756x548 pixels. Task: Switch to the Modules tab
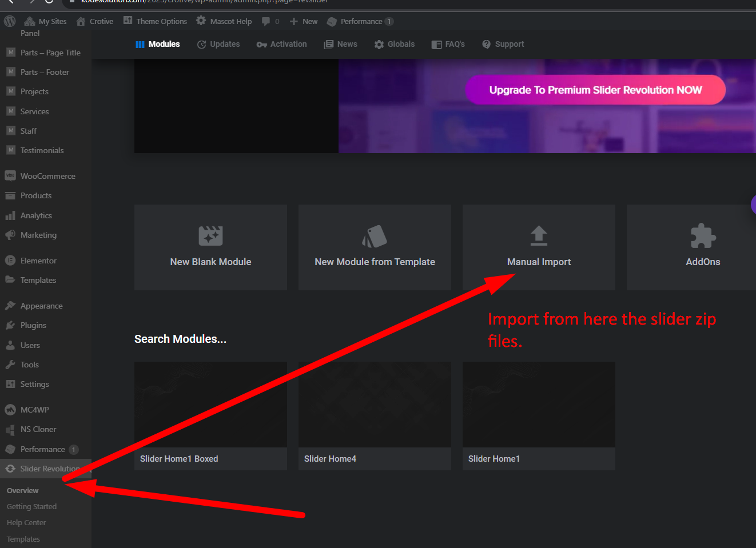tap(158, 44)
